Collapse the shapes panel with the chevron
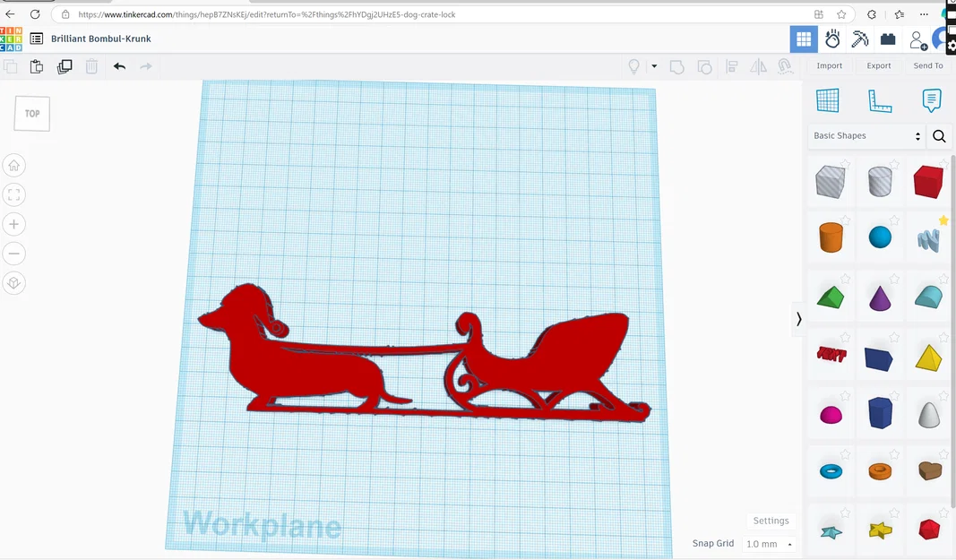 (798, 319)
